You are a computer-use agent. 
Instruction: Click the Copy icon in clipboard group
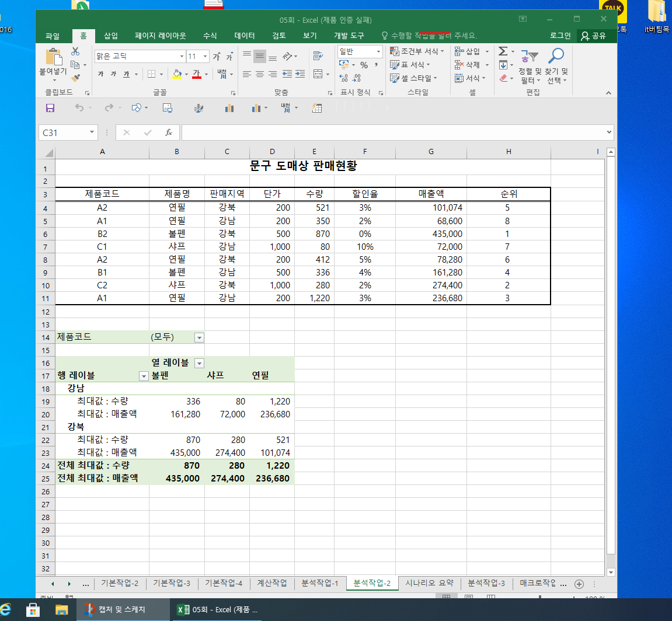point(75,65)
